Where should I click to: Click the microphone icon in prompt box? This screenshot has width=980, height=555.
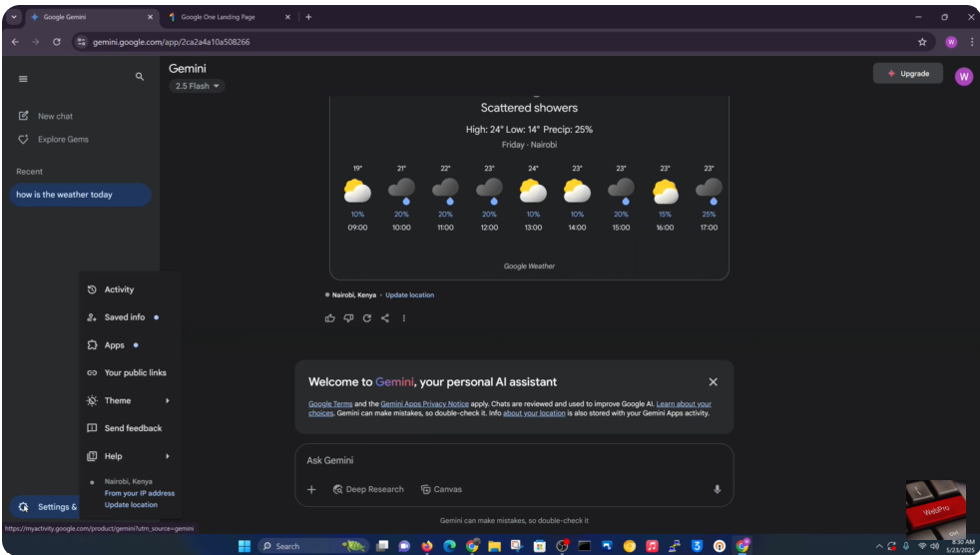[717, 489]
